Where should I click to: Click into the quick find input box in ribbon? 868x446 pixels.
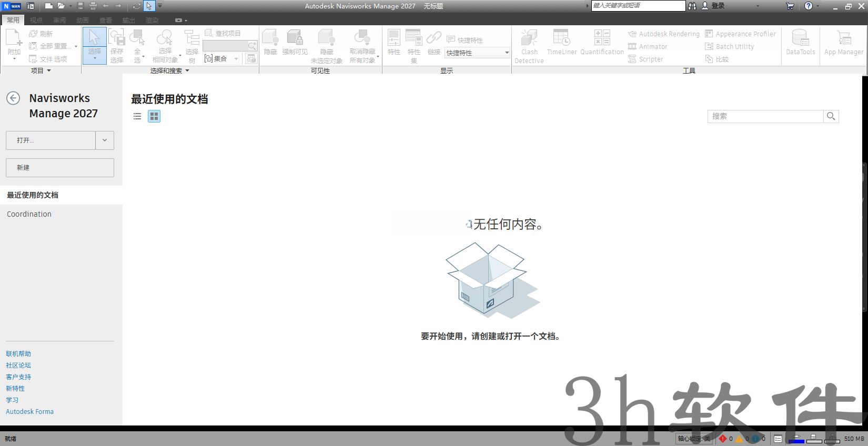tap(225, 46)
